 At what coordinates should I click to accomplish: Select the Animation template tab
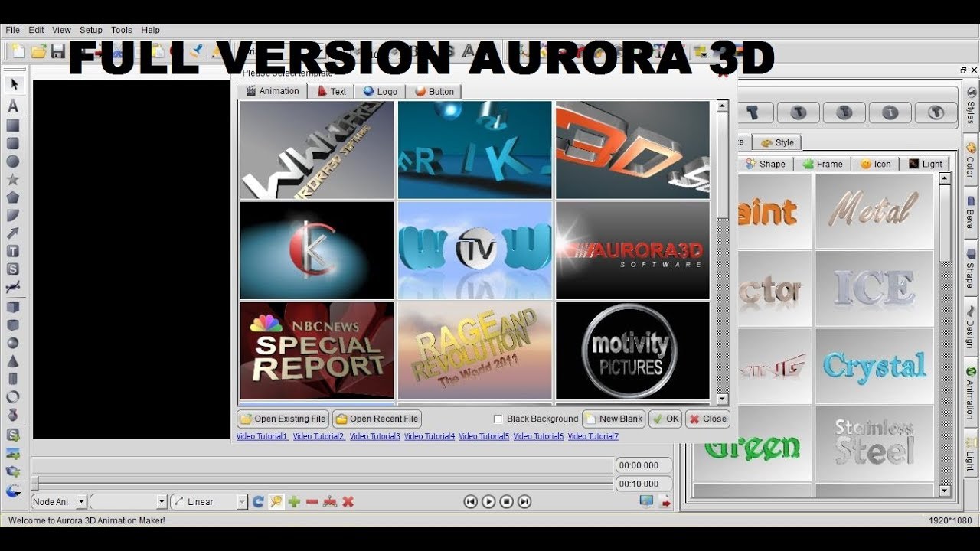pos(272,90)
